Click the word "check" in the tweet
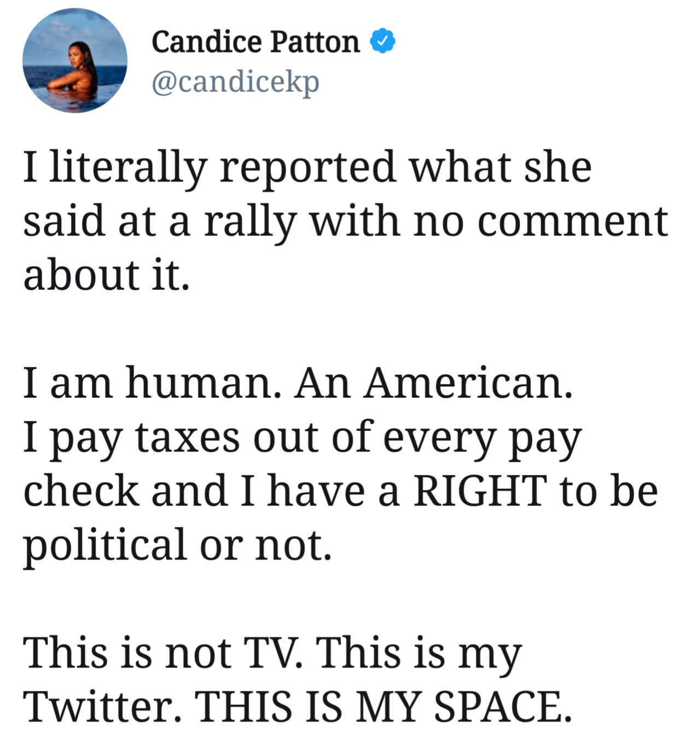 (x=81, y=491)
